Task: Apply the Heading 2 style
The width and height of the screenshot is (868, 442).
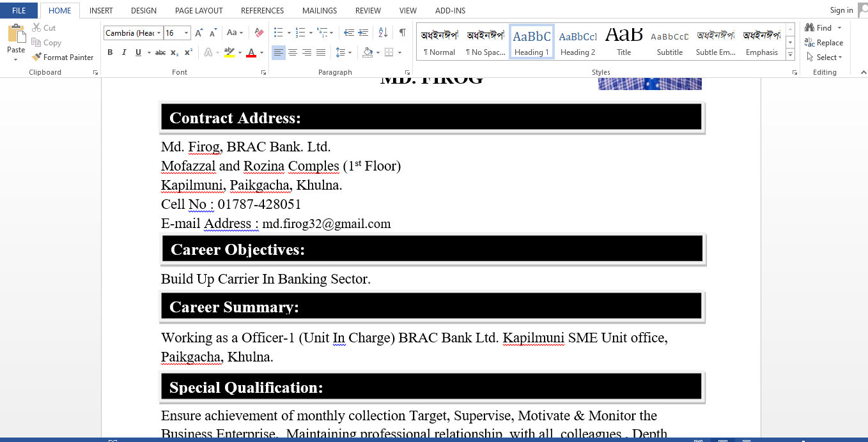Action: tap(577, 42)
